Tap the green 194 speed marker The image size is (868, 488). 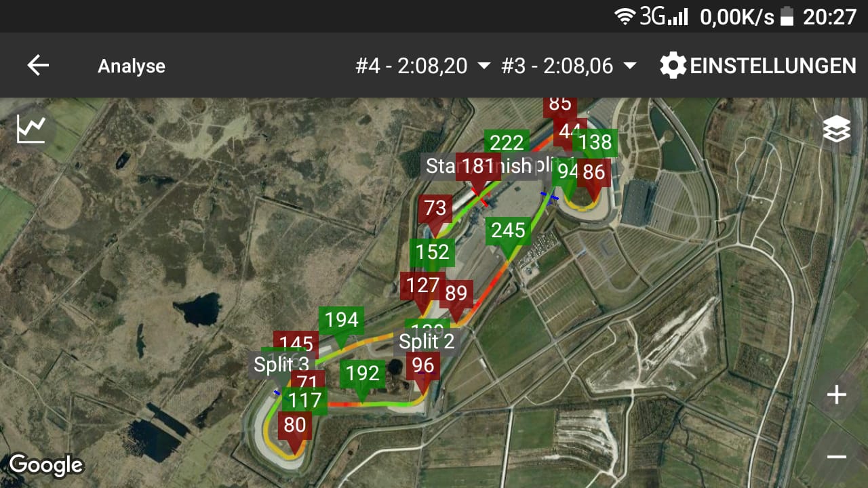[341, 321]
